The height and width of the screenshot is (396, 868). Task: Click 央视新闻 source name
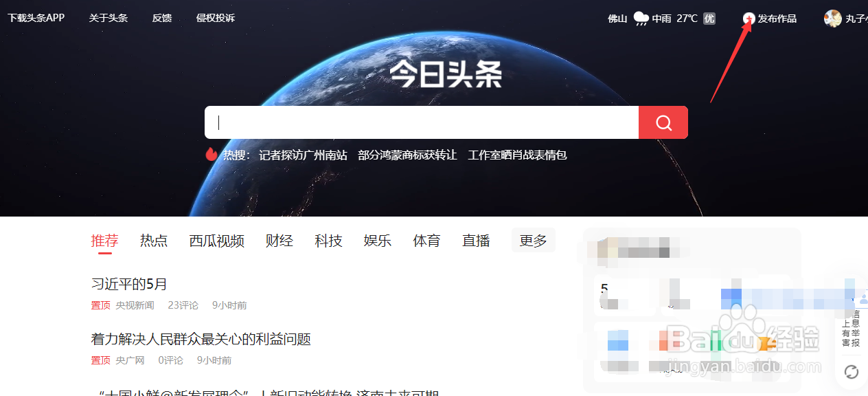click(135, 305)
